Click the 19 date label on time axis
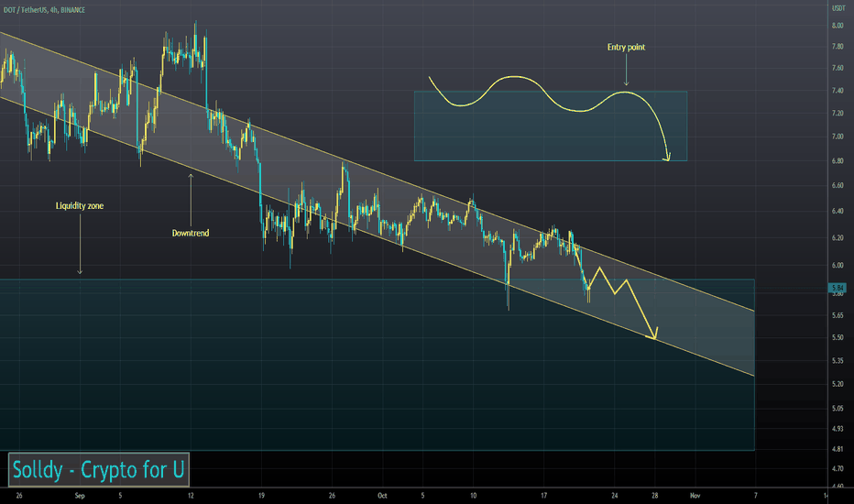This screenshot has width=854, height=504. (x=261, y=496)
